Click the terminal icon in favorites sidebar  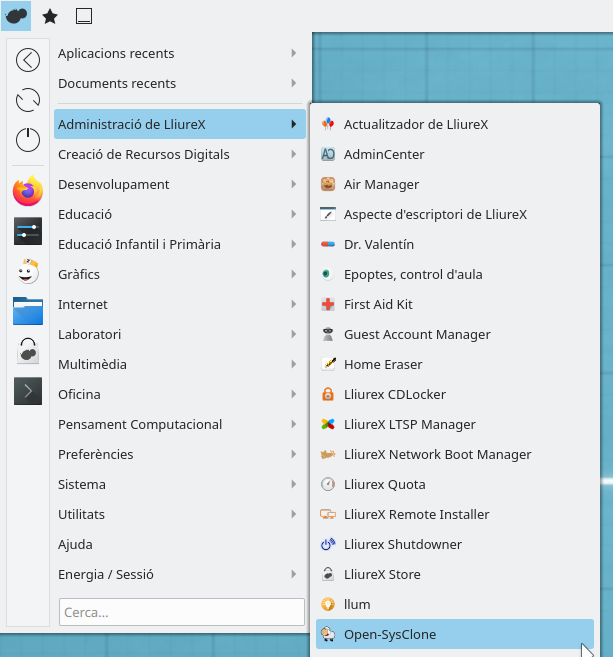28,390
